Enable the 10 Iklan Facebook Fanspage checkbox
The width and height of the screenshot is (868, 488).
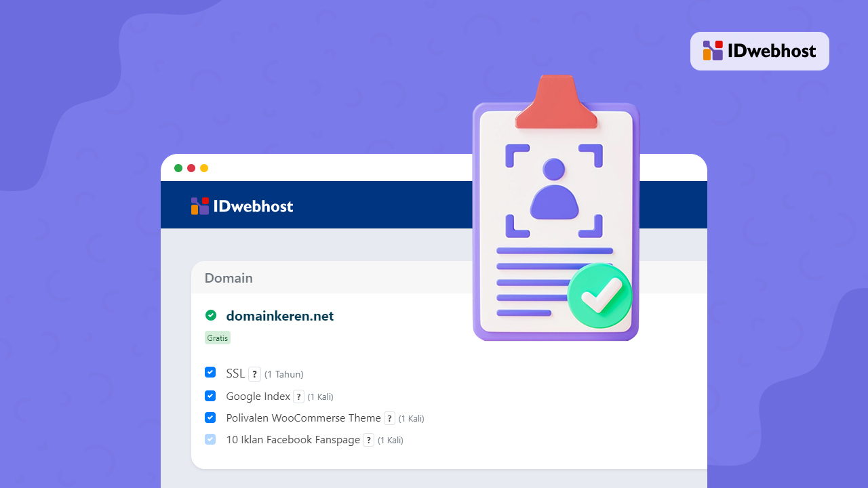pos(210,439)
